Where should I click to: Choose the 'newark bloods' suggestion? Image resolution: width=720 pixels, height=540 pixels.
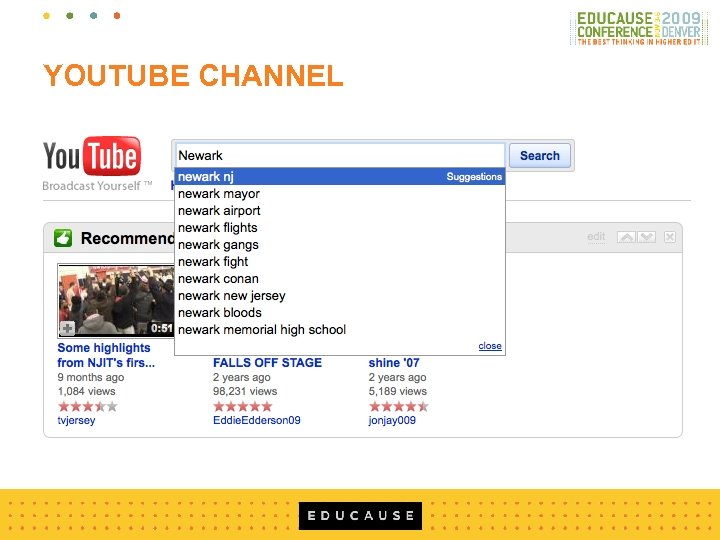pyautogui.click(x=340, y=313)
